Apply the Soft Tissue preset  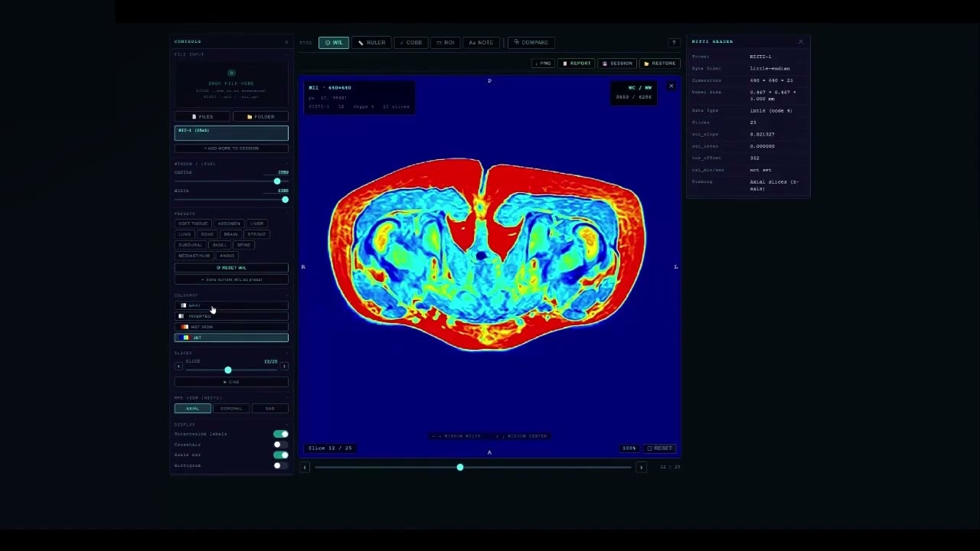[193, 223]
